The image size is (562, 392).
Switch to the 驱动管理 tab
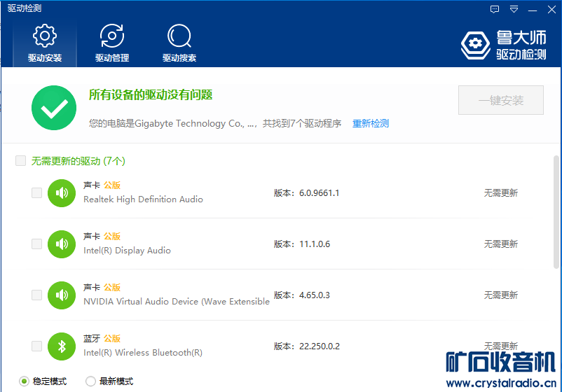[112, 43]
